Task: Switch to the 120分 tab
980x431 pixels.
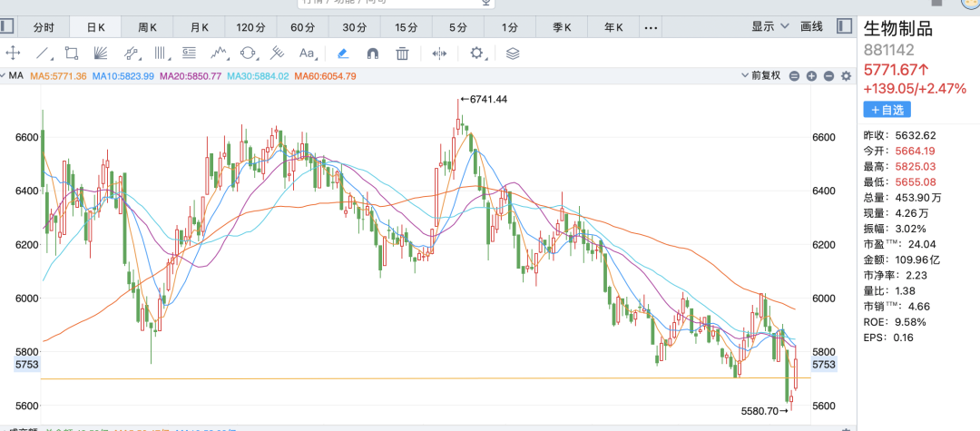Action: pyautogui.click(x=251, y=27)
